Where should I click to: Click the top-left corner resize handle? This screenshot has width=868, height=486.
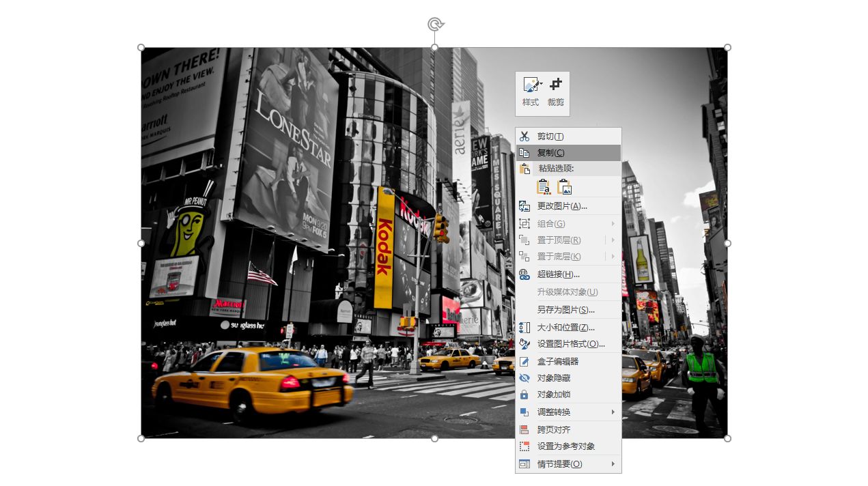[141, 48]
